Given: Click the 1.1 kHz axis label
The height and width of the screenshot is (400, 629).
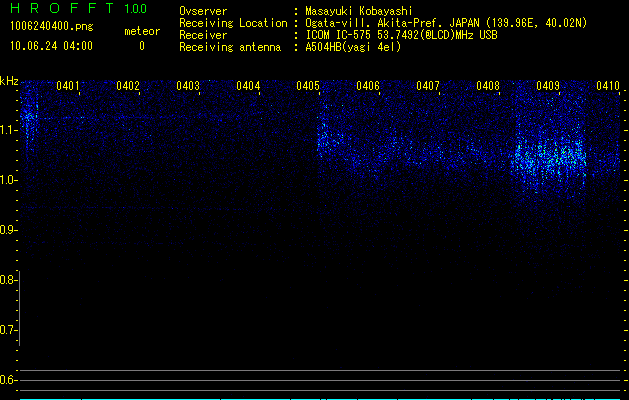Looking at the screenshot, I should click(x=7, y=130).
